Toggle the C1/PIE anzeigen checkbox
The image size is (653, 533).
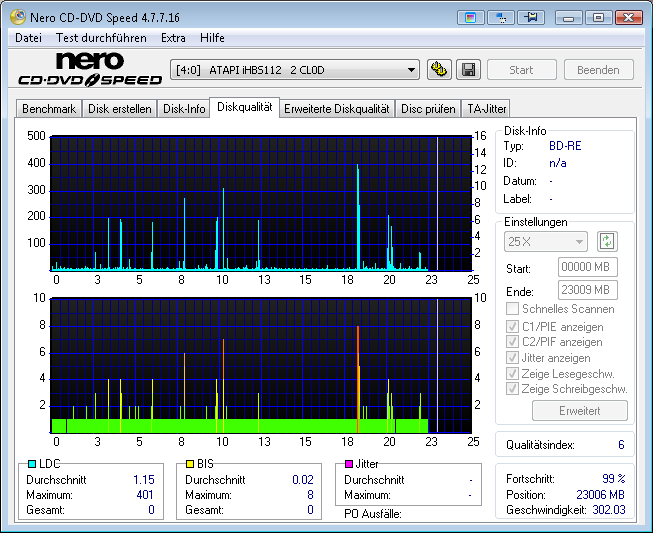click(512, 326)
